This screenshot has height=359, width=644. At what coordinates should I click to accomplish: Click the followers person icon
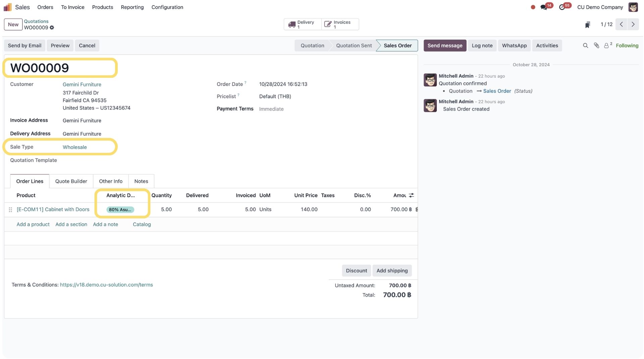pos(606,46)
